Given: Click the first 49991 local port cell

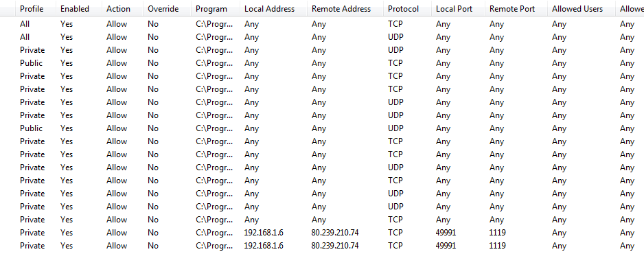Looking at the screenshot, I should (x=446, y=233).
